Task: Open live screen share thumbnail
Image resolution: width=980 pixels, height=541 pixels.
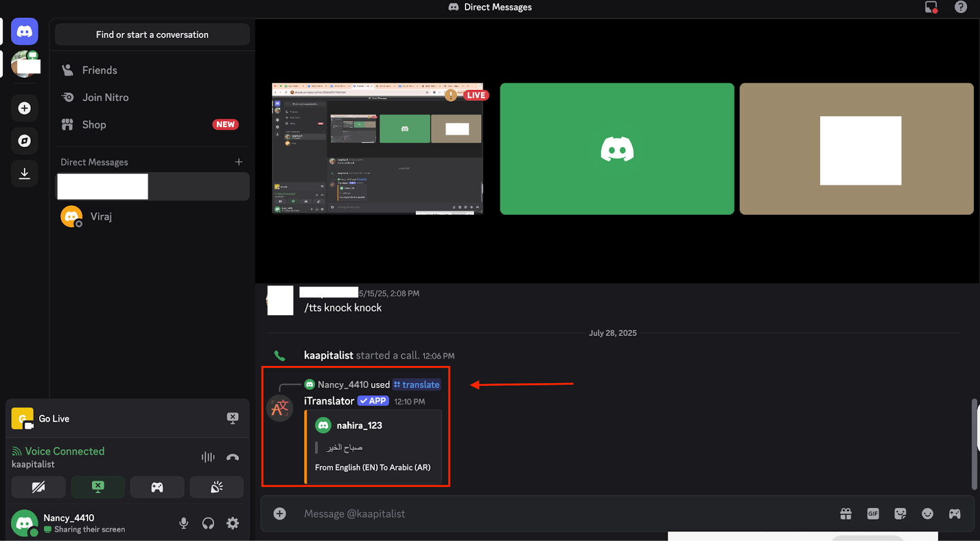Action: (x=377, y=149)
